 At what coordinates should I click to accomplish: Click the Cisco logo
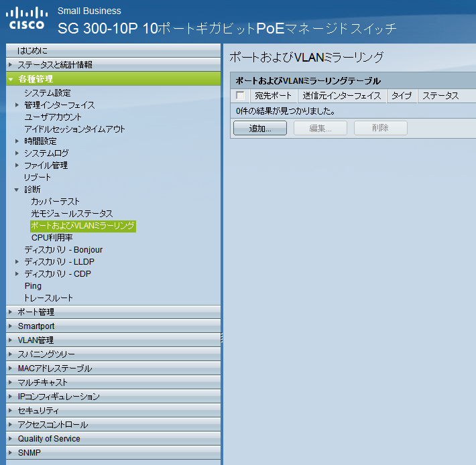(x=27, y=18)
